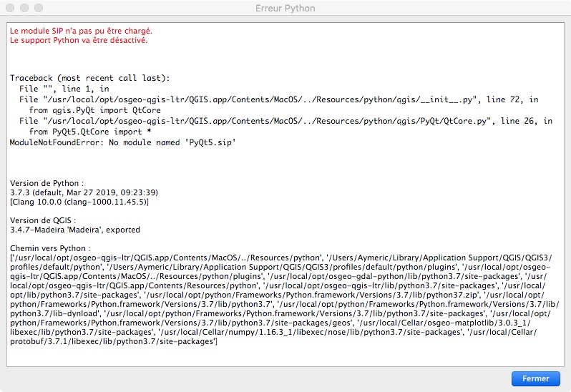Click 'Le module SIP n'a pas pu être chargé.'

81,31
